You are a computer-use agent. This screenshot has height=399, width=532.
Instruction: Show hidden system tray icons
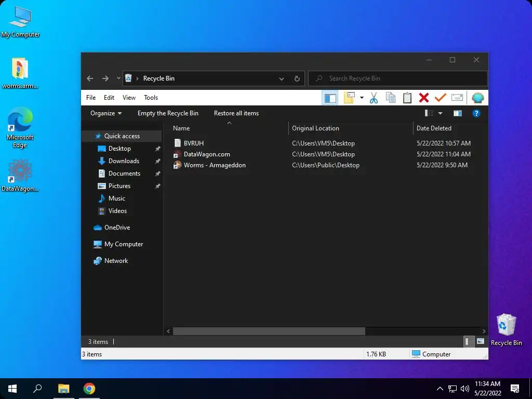point(440,389)
